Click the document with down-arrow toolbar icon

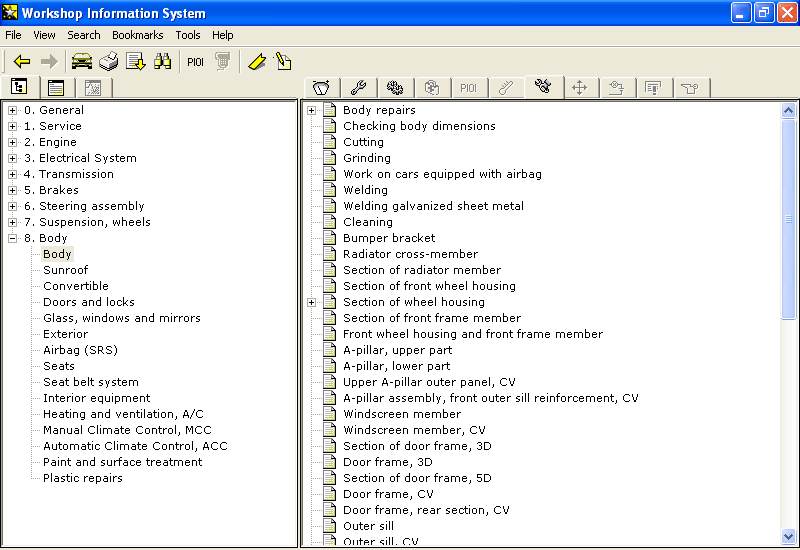coord(135,62)
